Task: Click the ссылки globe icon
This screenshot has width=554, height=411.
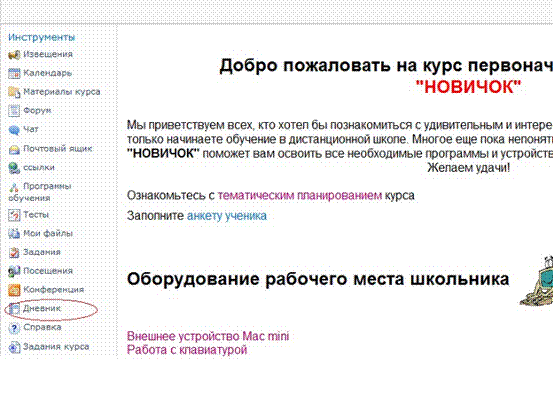Action: click(14, 168)
